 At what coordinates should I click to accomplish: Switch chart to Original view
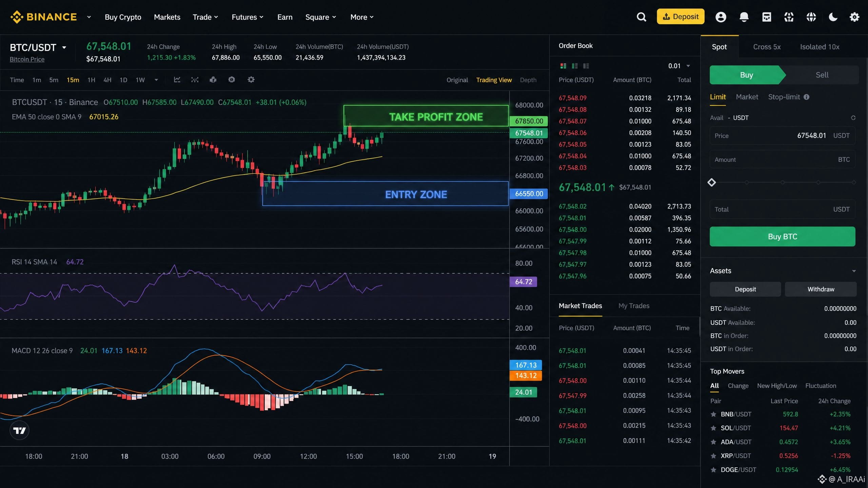(457, 80)
